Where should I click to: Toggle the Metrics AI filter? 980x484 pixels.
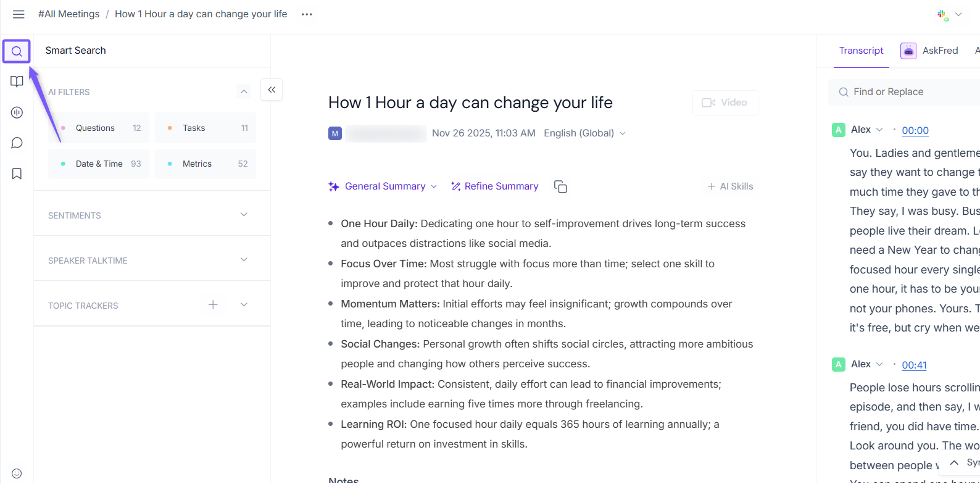pos(206,164)
